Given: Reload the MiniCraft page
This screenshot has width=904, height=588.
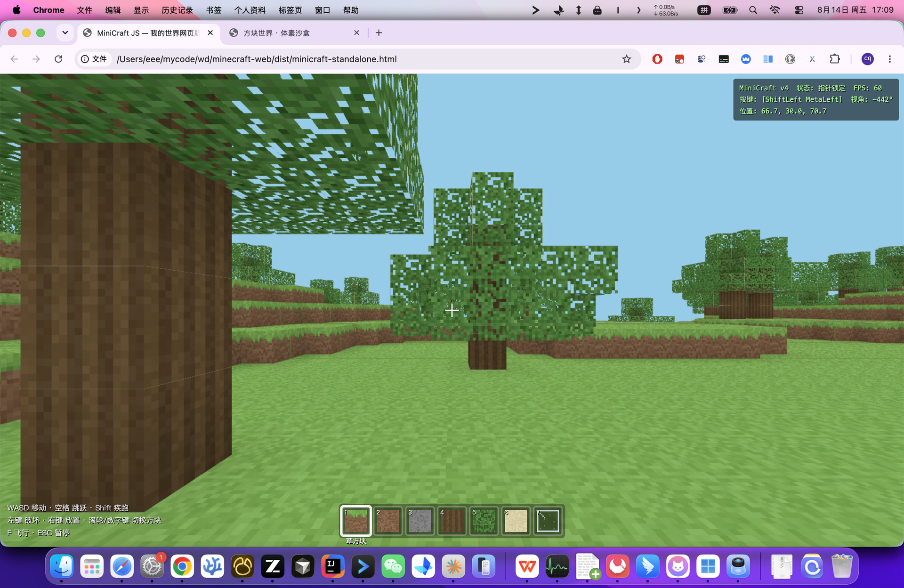Looking at the screenshot, I should coord(58,59).
